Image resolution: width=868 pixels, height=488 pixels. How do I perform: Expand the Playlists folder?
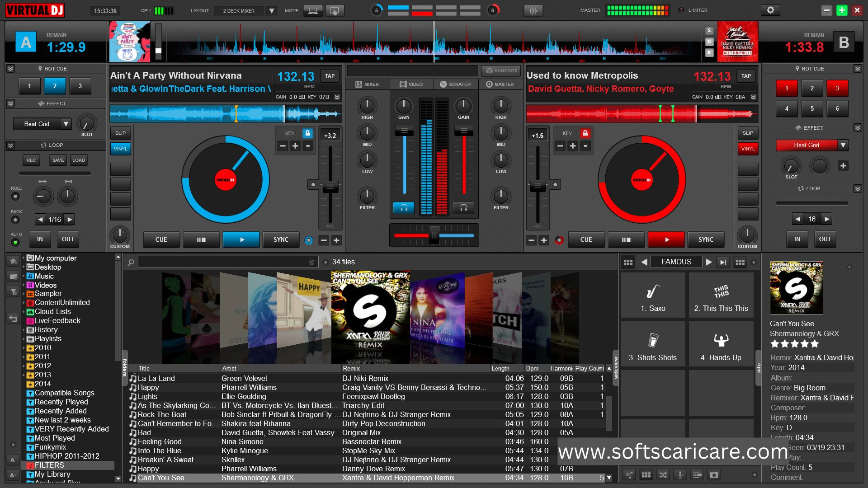(24, 339)
